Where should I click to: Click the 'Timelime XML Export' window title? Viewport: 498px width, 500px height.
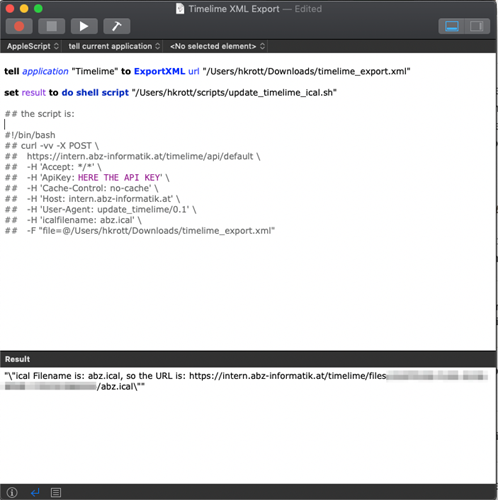click(234, 9)
